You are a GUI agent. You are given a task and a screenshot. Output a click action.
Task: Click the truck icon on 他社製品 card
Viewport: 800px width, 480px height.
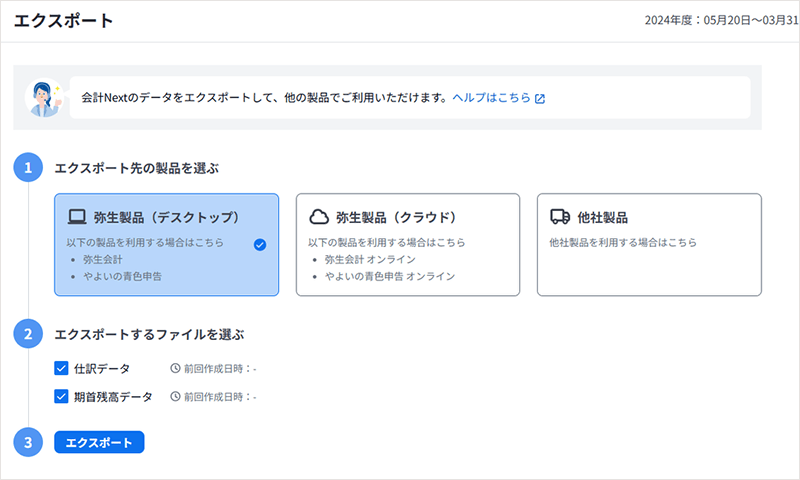(560, 217)
